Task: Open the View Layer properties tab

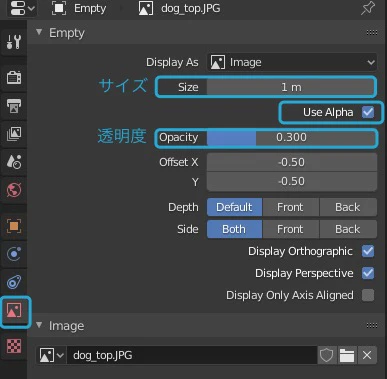Action: pos(14,134)
